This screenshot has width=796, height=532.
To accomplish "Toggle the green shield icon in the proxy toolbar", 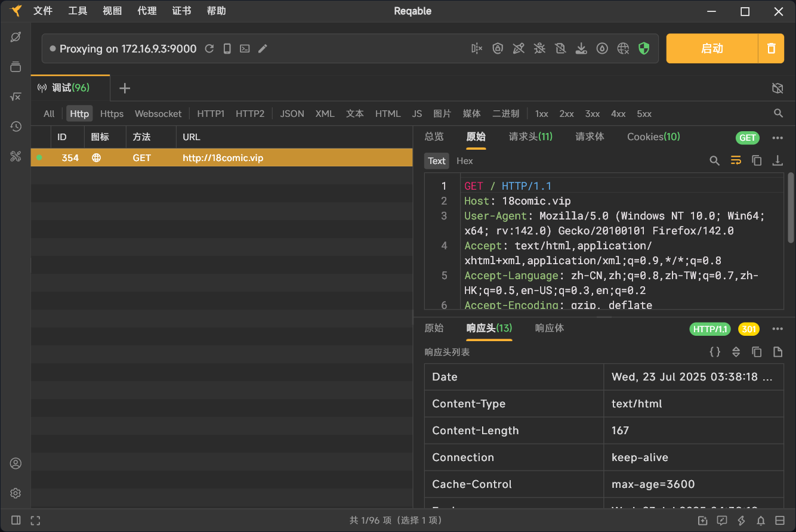I will coord(643,48).
